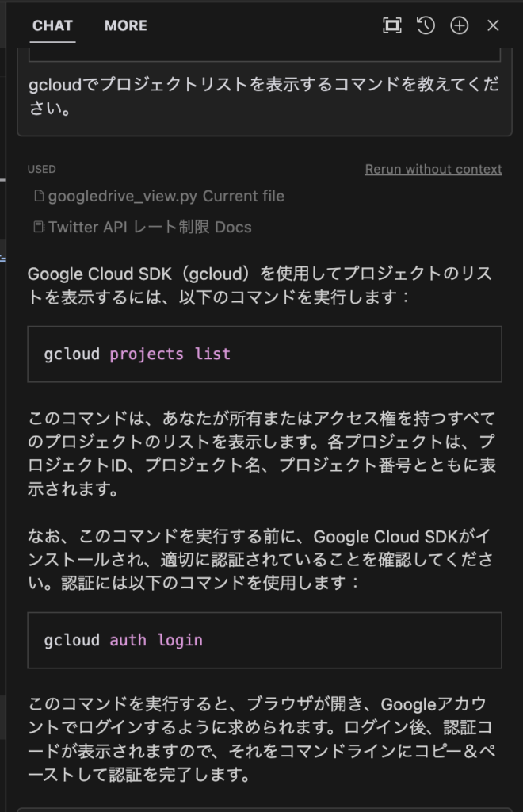Open googledrive_view.py current file reference
This screenshot has height=812, width=523.
pyautogui.click(x=161, y=197)
